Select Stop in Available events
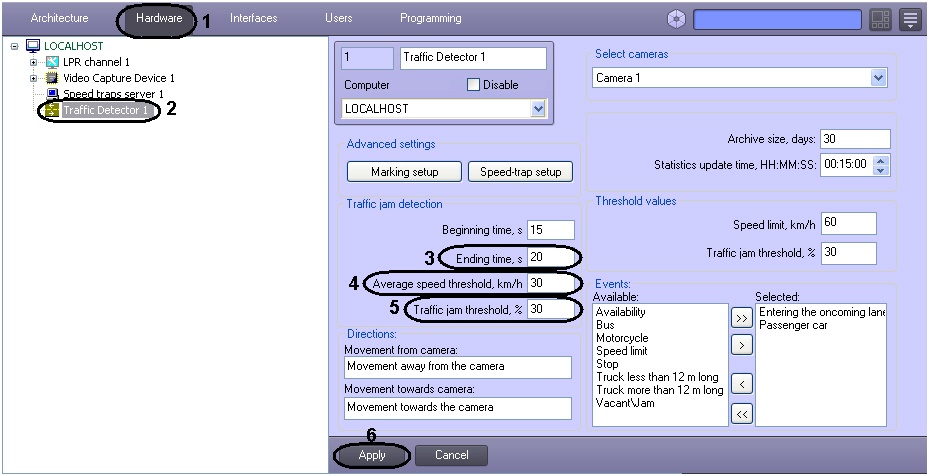The width and height of the screenshot is (929, 476). (x=607, y=364)
